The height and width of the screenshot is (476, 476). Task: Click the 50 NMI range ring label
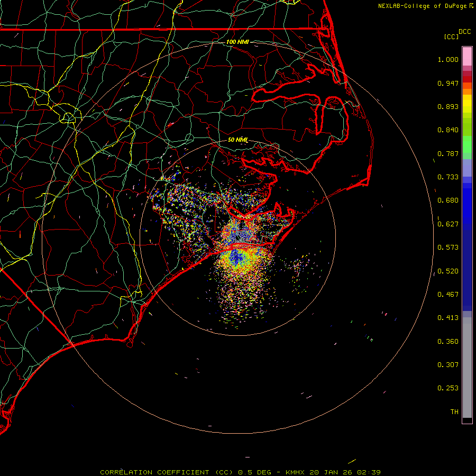pyautogui.click(x=238, y=140)
